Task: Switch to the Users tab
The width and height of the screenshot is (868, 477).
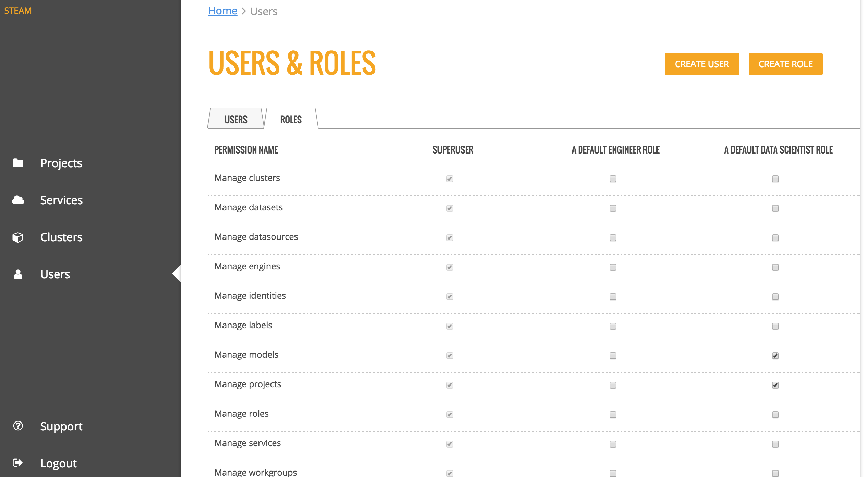Action: point(236,120)
